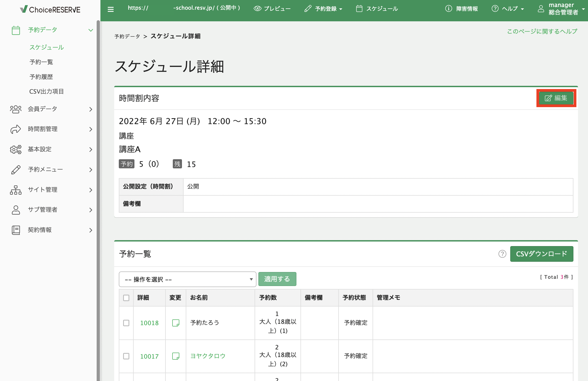Select CSV出力項目 in the sidebar
This screenshot has height=381, width=588.
tap(46, 91)
